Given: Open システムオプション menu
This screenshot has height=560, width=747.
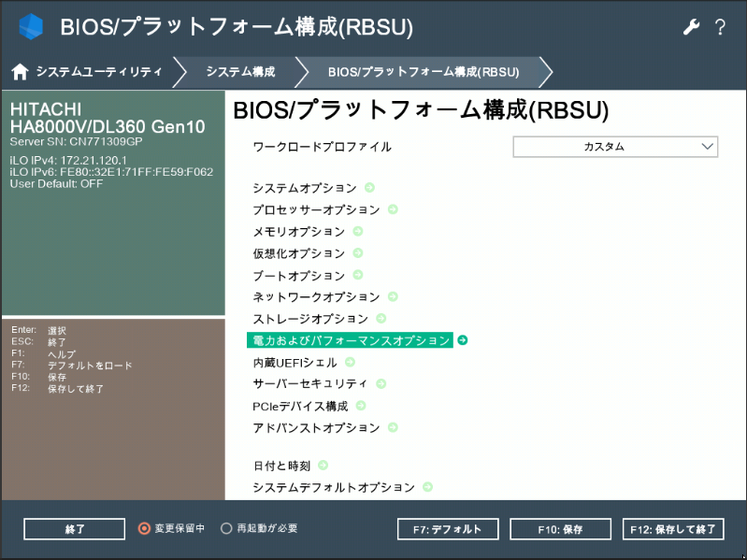Looking at the screenshot, I should [x=305, y=188].
